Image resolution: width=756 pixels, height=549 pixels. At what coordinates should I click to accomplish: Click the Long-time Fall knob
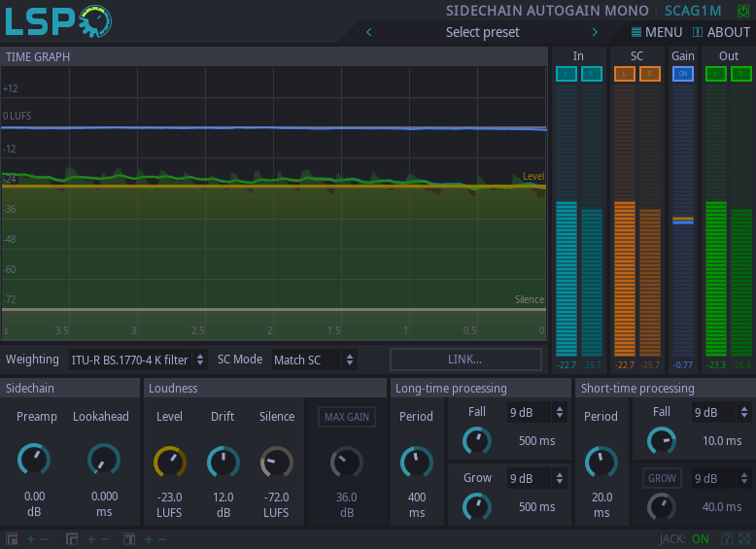pos(477,440)
